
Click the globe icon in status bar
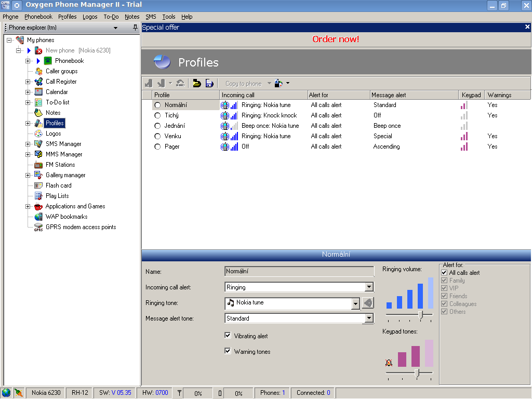point(6,393)
